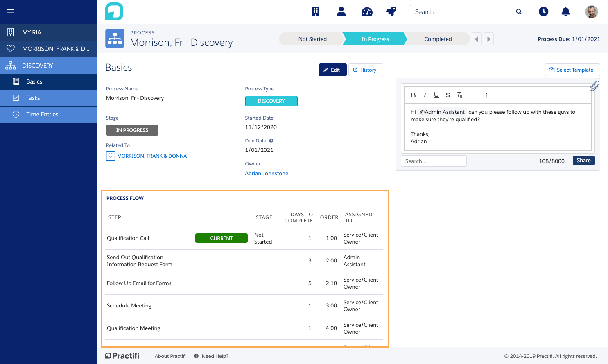Click the STEP column header
This screenshot has width=608, height=364.
pos(115,217)
